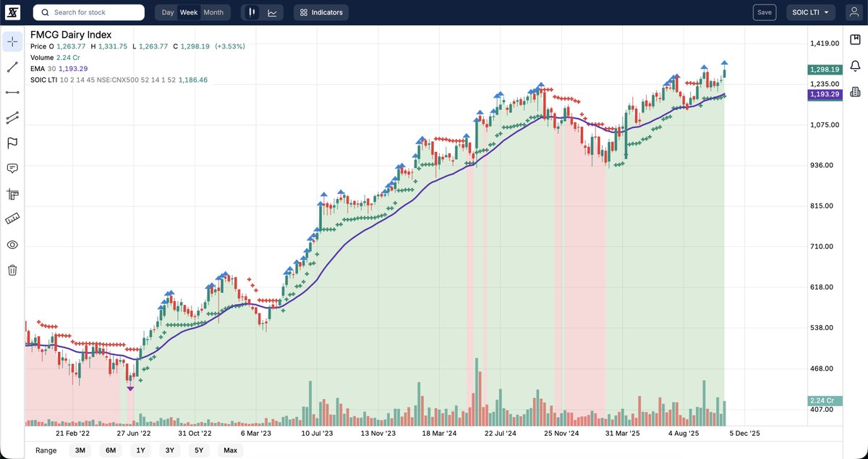The width and height of the screenshot is (868, 459).
Task: Click the Search for stock field
Action: coord(89,12)
